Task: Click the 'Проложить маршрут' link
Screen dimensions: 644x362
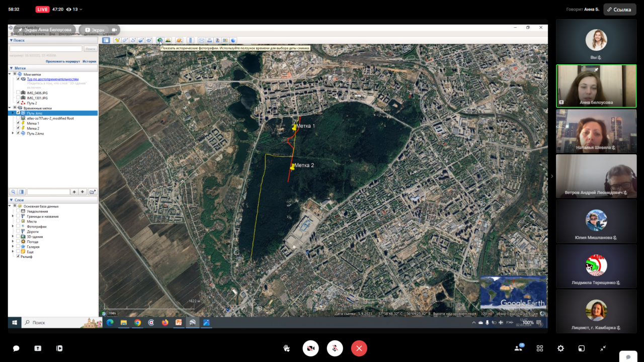Action: click(63, 61)
